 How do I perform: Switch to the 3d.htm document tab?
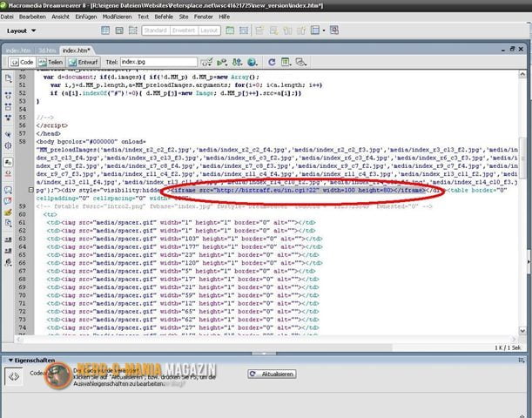pyautogui.click(x=47, y=51)
